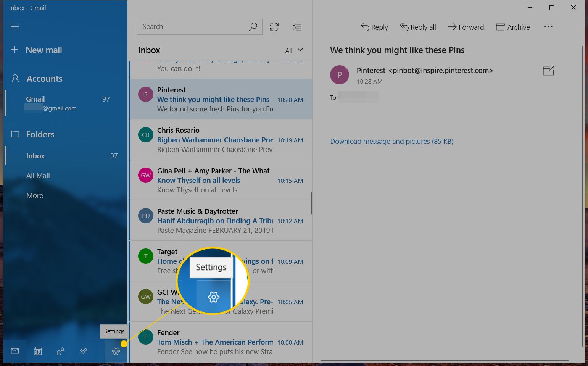The width and height of the screenshot is (588, 366).
Task: Open the hamburger navigation menu
Action: pyautogui.click(x=15, y=27)
